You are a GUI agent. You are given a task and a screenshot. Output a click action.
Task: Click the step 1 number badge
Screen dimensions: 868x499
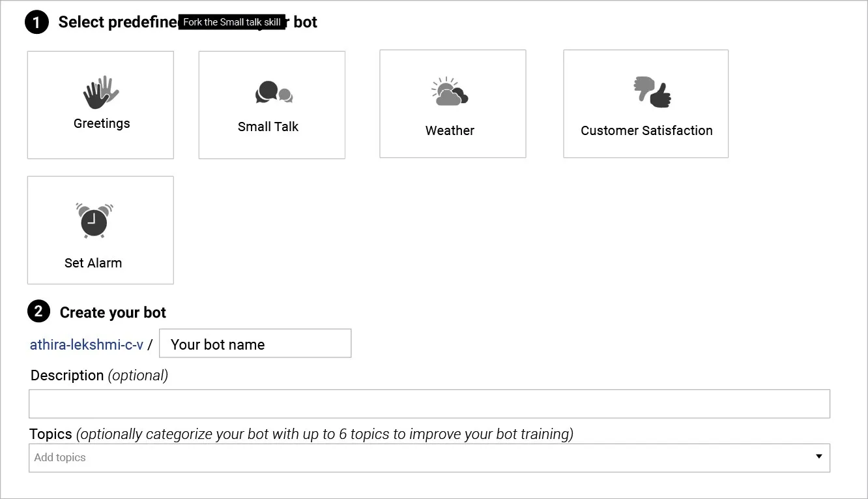37,22
